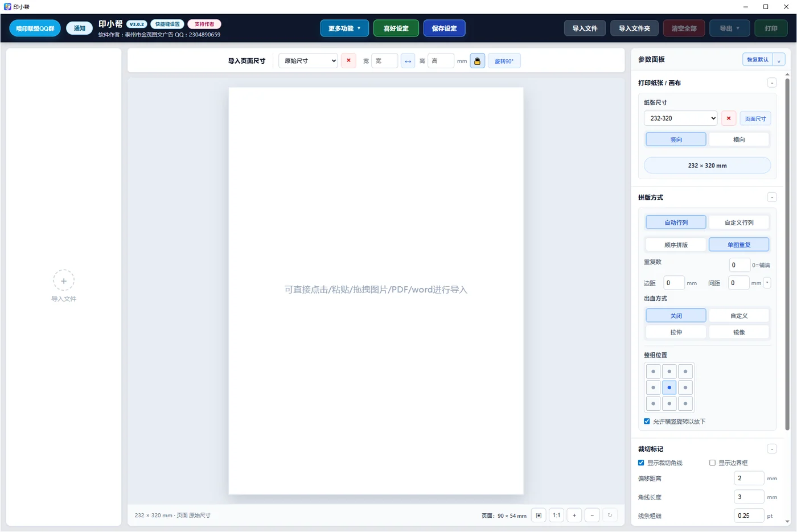Click the 保存设定 button
797x532 pixels.
[x=444, y=28]
